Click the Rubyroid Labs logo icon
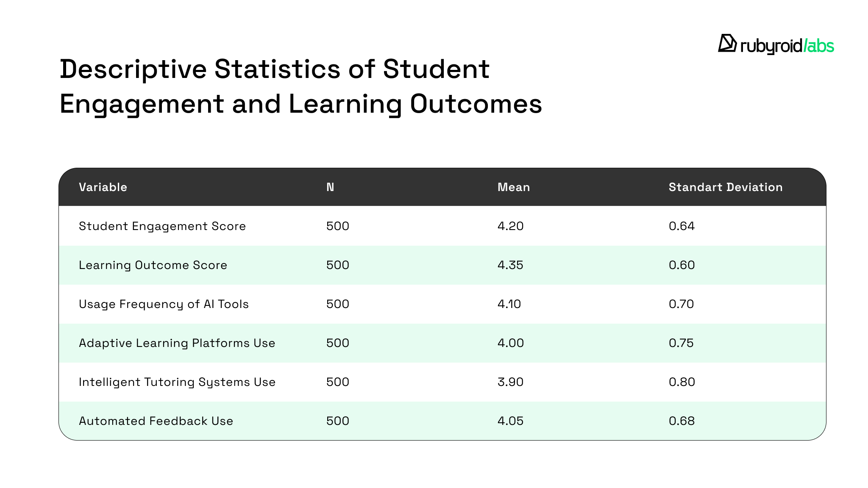868x488 pixels. 727,44
